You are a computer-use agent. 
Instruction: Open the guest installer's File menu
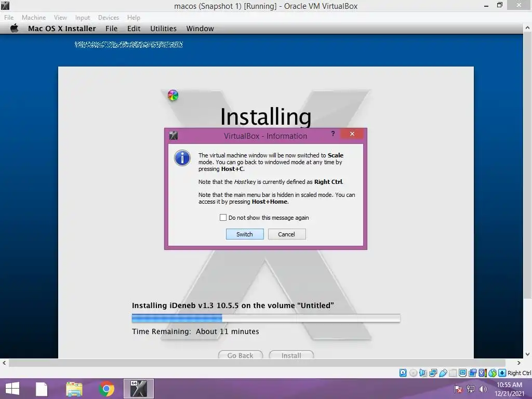(x=111, y=29)
